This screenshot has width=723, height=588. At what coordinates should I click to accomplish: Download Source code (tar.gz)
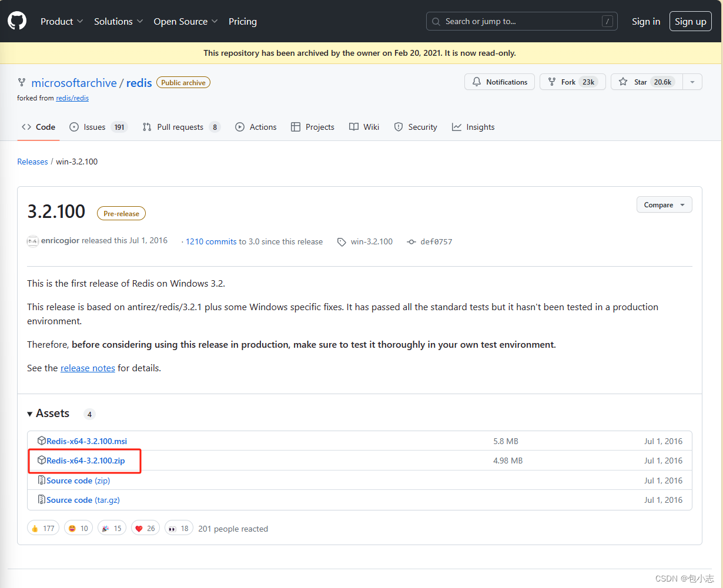coord(83,500)
